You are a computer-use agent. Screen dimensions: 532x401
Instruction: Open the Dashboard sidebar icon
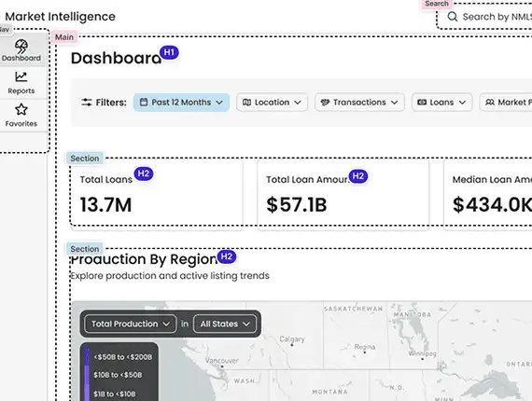[x=21, y=46]
